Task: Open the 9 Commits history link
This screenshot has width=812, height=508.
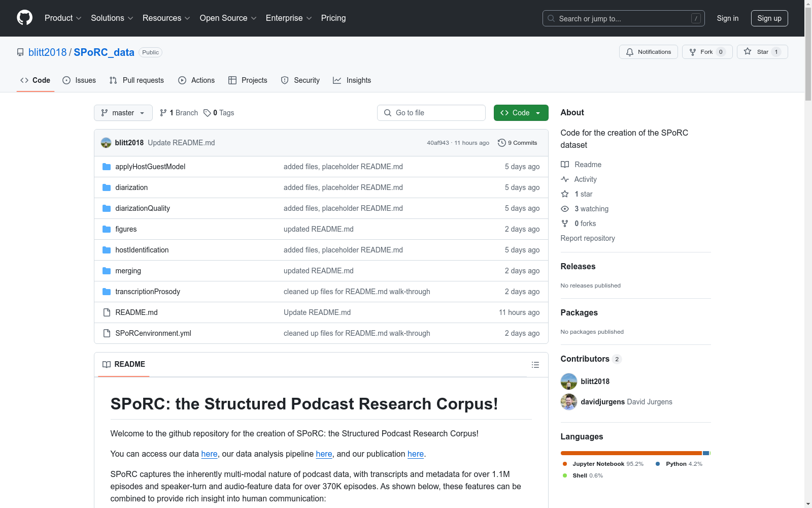Action: 518,143
